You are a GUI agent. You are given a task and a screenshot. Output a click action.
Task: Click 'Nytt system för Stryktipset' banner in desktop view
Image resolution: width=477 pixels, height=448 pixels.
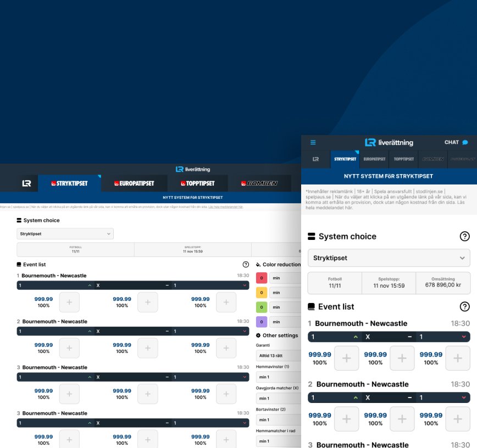tap(193, 198)
